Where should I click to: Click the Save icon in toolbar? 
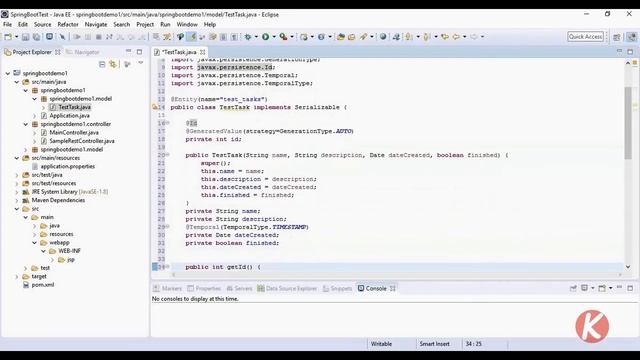pyautogui.click(x=25, y=37)
